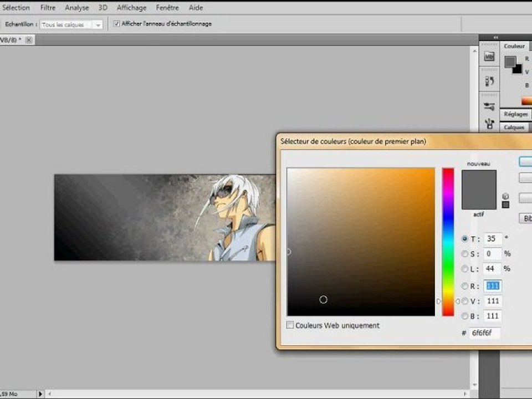Click the L value field showing 44
This screenshot has height=399, width=532.
click(x=493, y=269)
